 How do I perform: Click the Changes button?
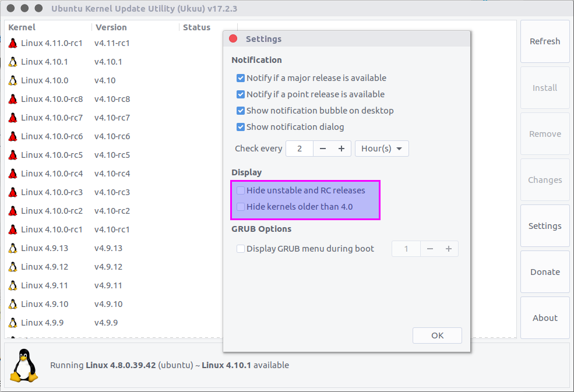[545, 180]
